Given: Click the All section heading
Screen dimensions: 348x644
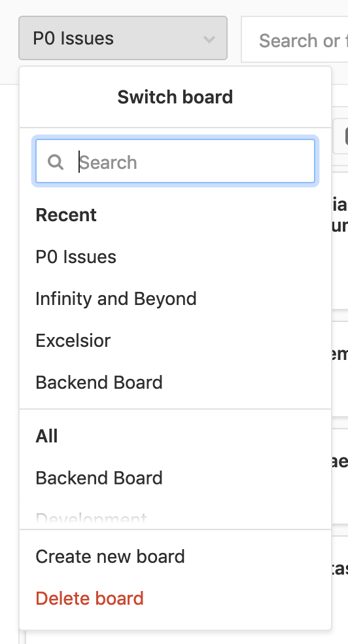Looking at the screenshot, I should pos(47,436).
